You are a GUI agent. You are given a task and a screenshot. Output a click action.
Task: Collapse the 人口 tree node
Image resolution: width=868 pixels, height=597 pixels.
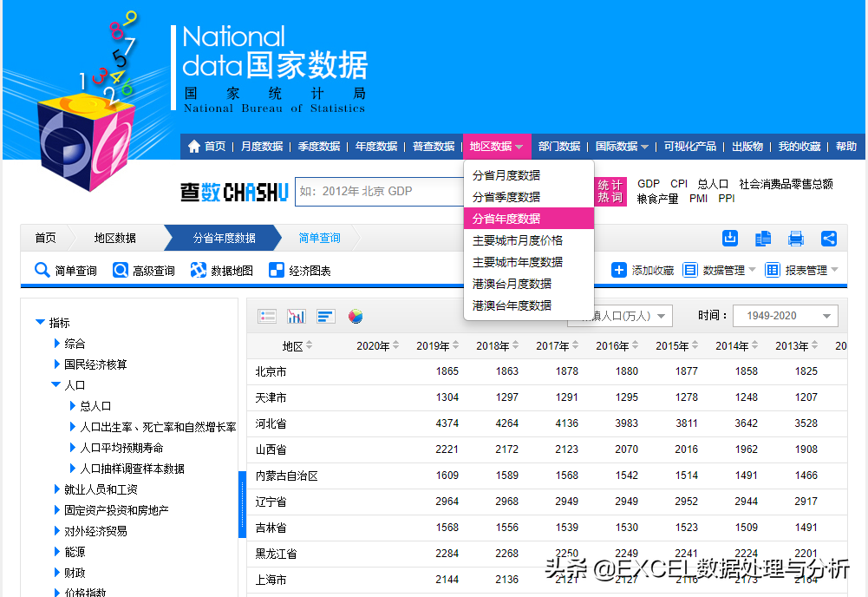[x=55, y=385]
